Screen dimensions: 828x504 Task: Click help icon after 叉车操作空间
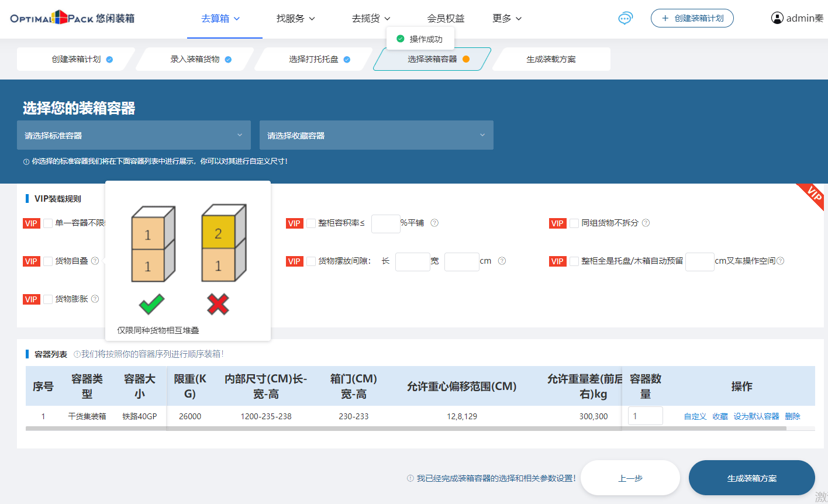(780, 261)
